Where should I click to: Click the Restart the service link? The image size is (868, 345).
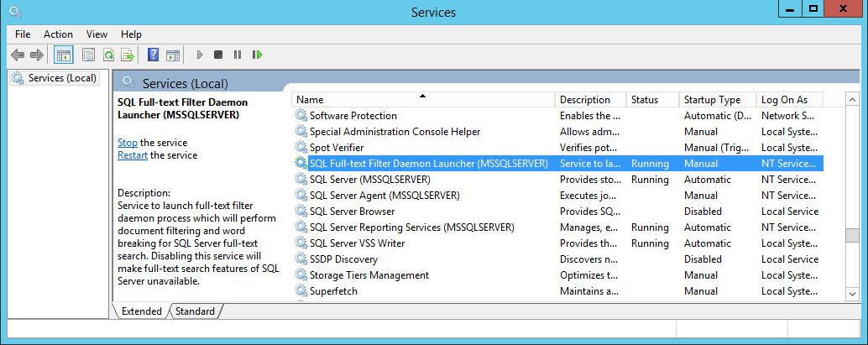coord(133,155)
